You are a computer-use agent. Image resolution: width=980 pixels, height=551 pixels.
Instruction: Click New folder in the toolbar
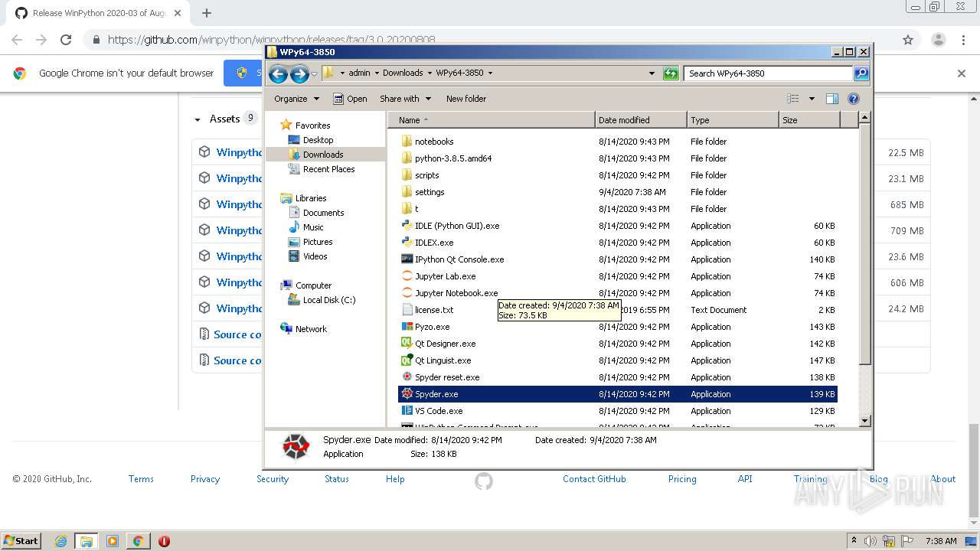pos(466,99)
